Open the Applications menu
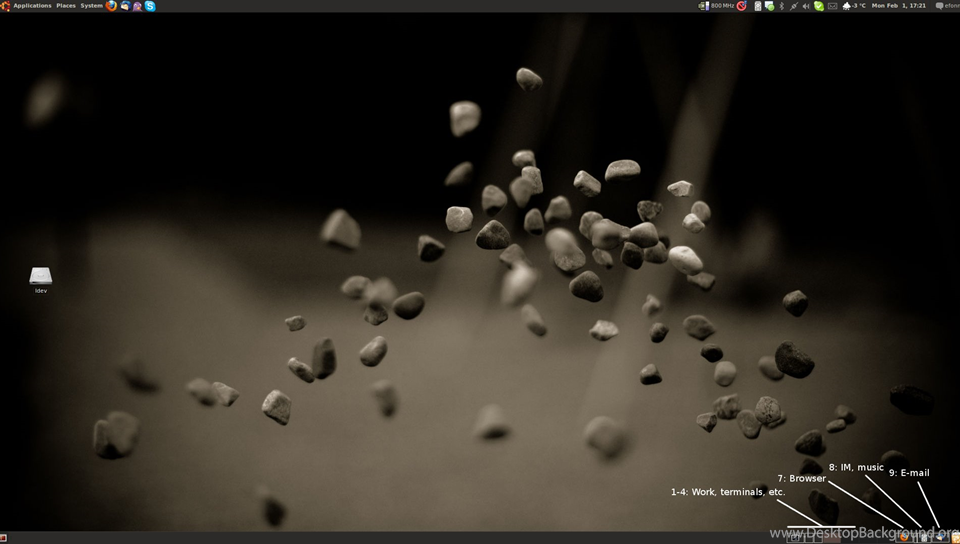Viewport: 960px width, 544px height. [32, 6]
